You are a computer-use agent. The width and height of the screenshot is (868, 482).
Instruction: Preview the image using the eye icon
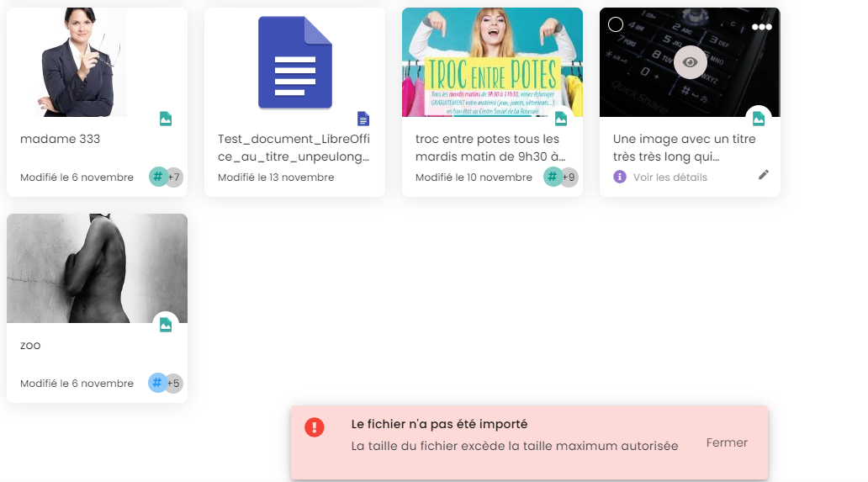[690, 62]
